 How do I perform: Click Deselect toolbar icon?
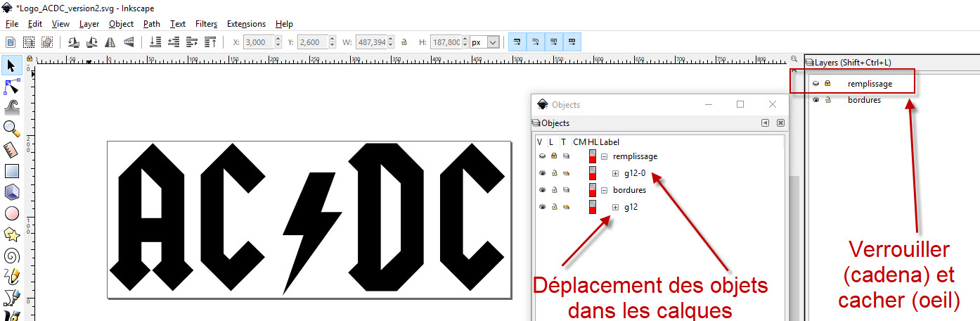click(x=47, y=42)
